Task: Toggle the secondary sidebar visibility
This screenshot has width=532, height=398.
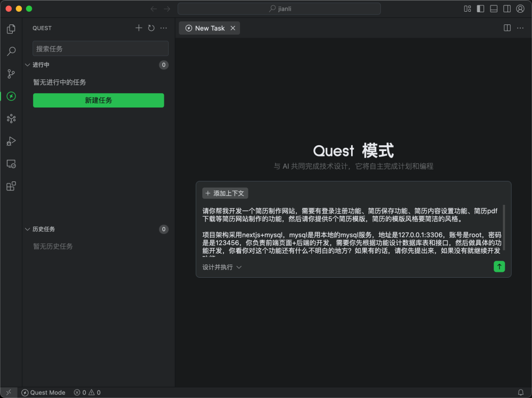Action: pyautogui.click(x=508, y=9)
